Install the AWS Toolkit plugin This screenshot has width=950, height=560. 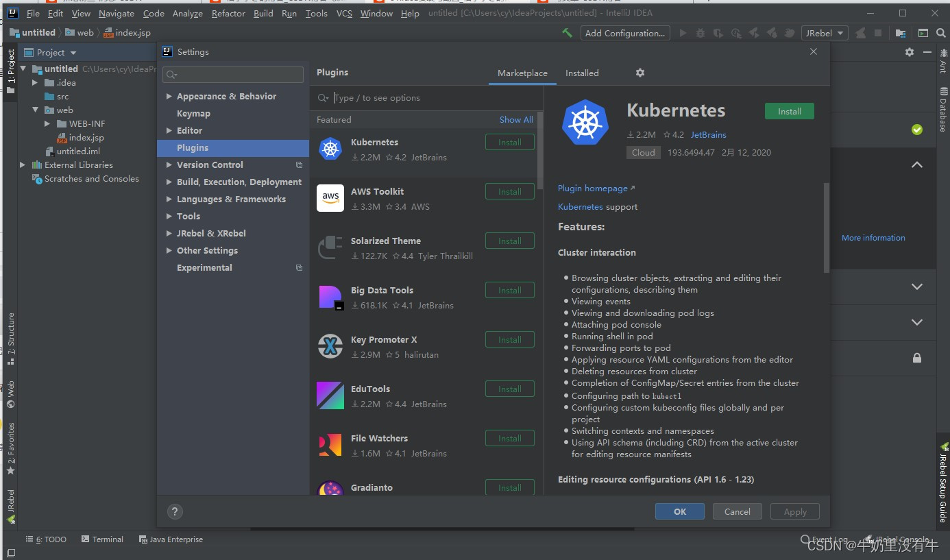(x=509, y=192)
